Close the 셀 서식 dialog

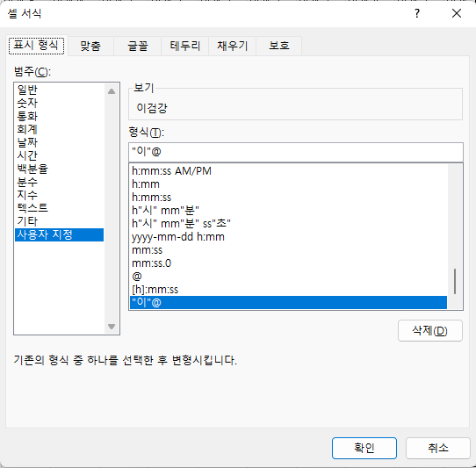pyautogui.click(x=457, y=13)
